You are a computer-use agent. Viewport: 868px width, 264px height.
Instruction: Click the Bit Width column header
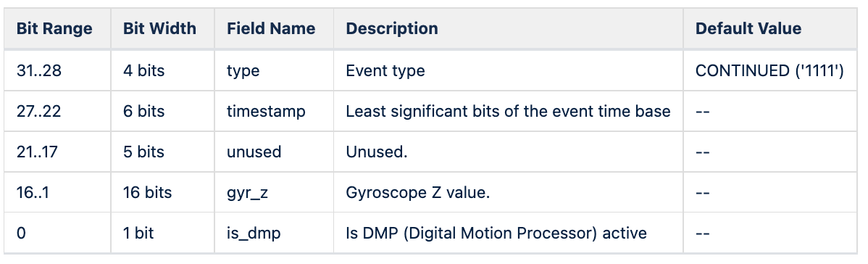159,28
